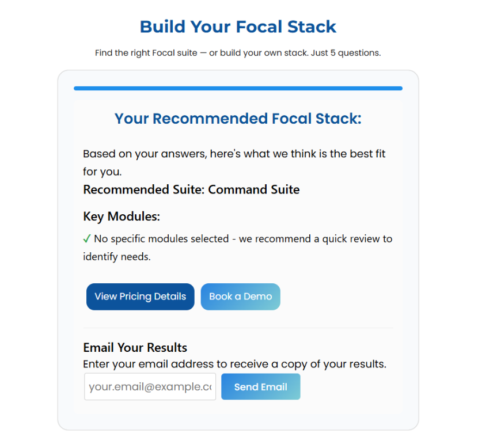Focus the email address input field
The image size is (478, 448).
pos(150,387)
